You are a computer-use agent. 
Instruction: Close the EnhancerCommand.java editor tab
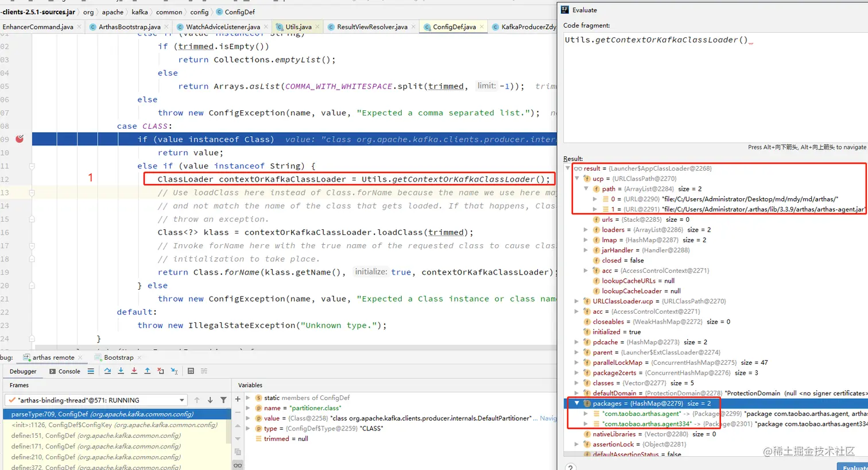point(79,26)
